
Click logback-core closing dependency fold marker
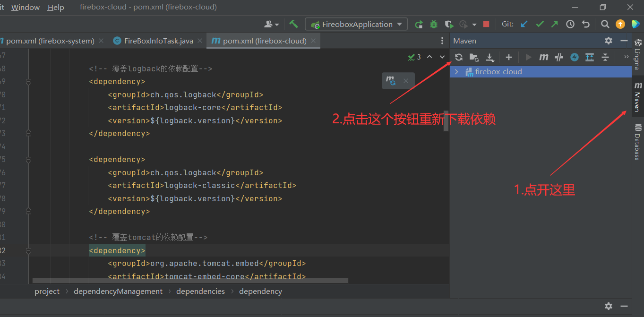(x=28, y=134)
